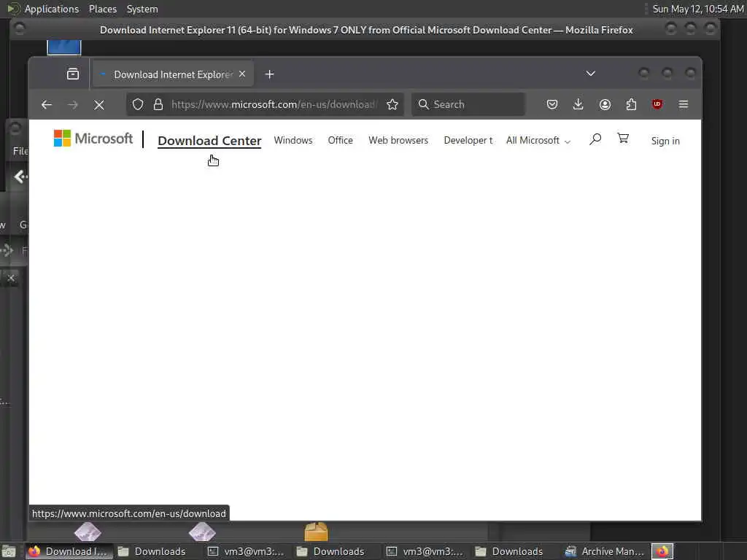Image resolution: width=747 pixels, height=560 pixels.
Task: Open the Windows nav link
Action: point(293,141)
